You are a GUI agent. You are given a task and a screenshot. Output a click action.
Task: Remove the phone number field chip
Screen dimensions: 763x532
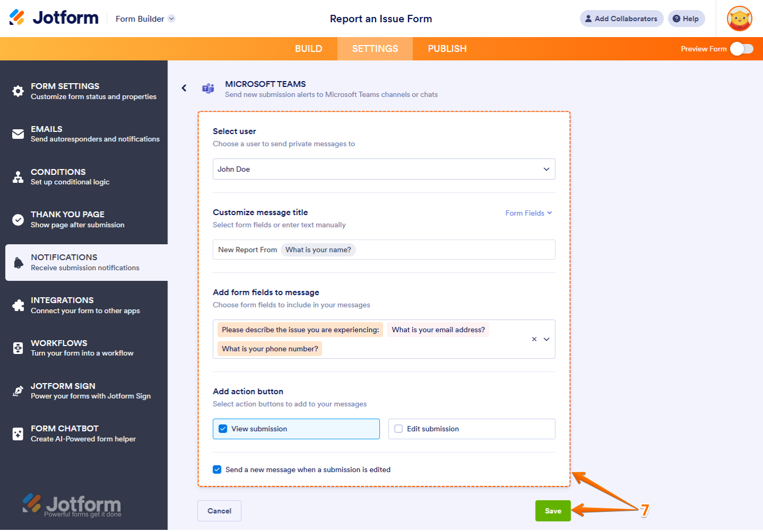point(270,349)
